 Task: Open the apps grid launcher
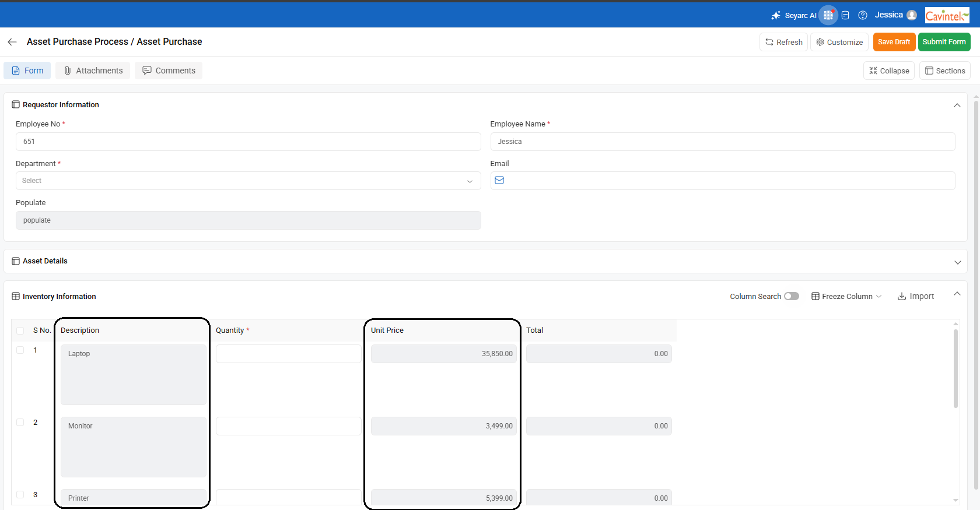pyautogui.click(x=828, y=15)
